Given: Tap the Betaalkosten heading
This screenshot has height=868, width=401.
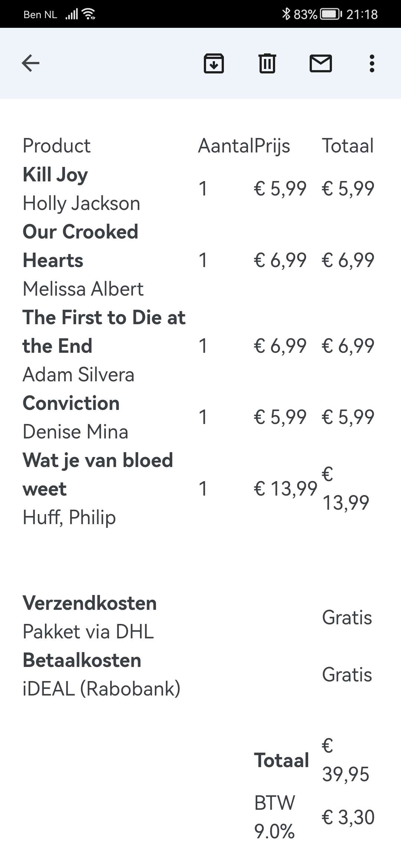Looking at the screenshot, I should 82,660.
